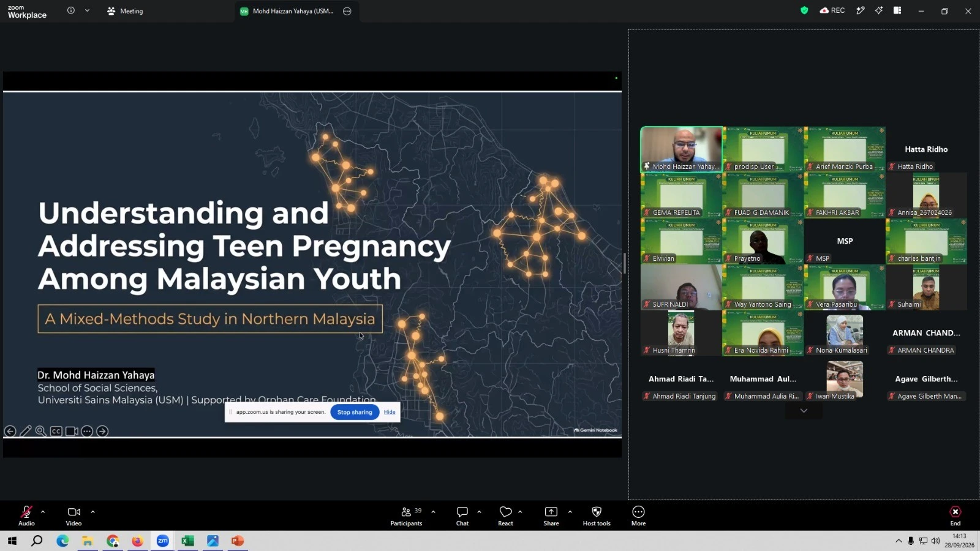
Task: Open Host tools shield menu
Action: pos(597,515)
